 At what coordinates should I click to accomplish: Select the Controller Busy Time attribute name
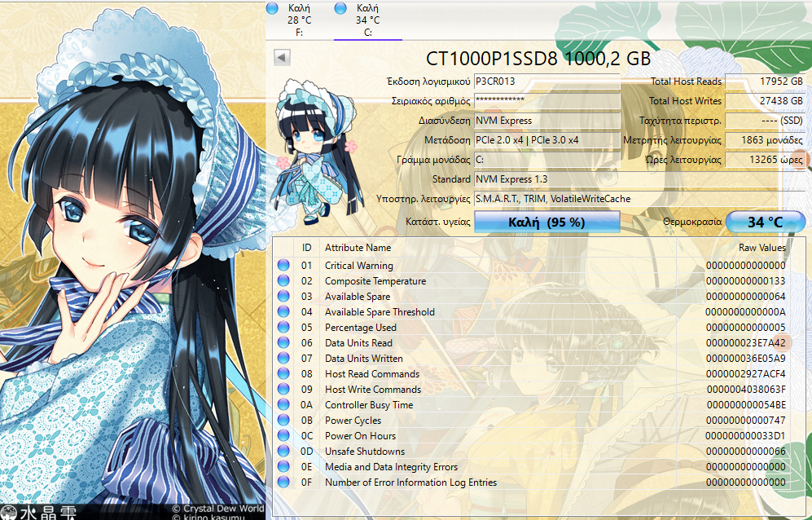pos(369,405)
